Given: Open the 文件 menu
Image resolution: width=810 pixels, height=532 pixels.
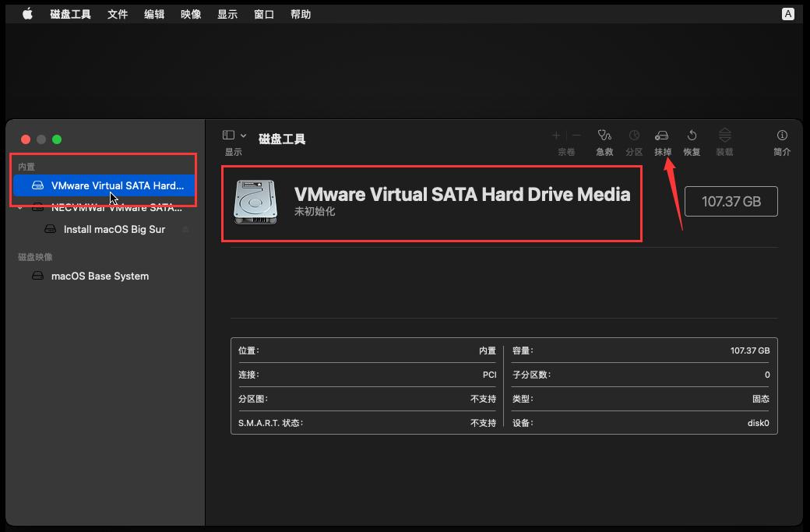Looking at the screenshot, I should (x=118, y=13).
